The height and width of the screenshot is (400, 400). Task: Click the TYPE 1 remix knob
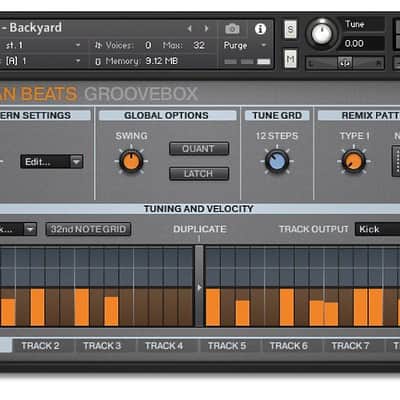click(354, 161)
